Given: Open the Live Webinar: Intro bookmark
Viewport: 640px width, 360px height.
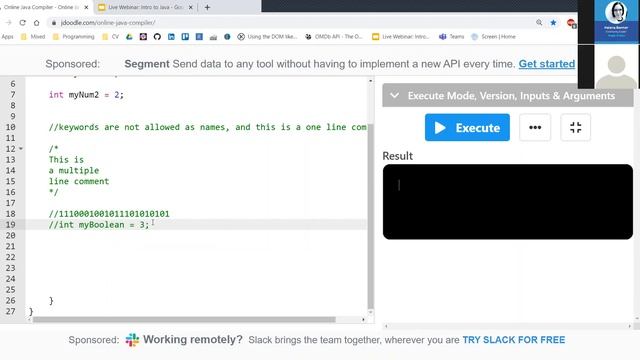Looking at the screenshot, I should pos(401,37).
